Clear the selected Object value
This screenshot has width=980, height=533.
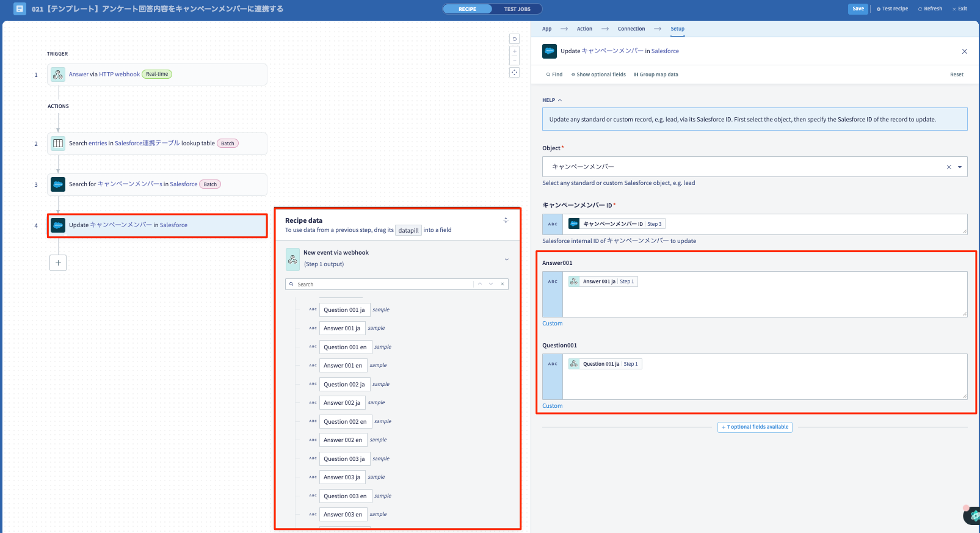pyautogui.click(x=949, y=167)
